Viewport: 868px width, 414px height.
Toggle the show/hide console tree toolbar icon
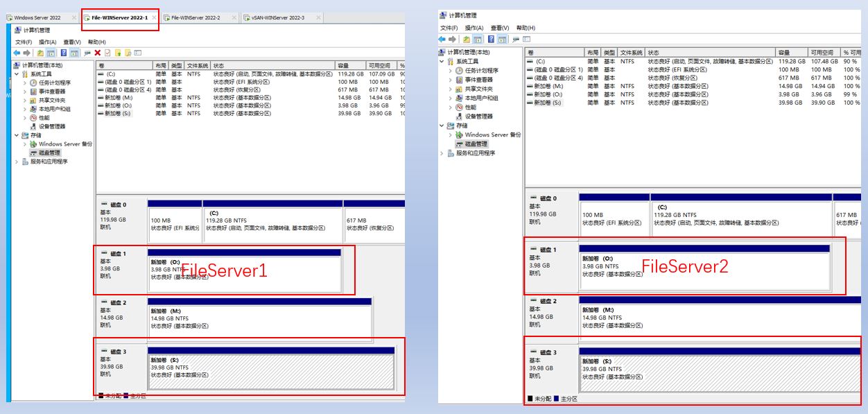[52, 51]
